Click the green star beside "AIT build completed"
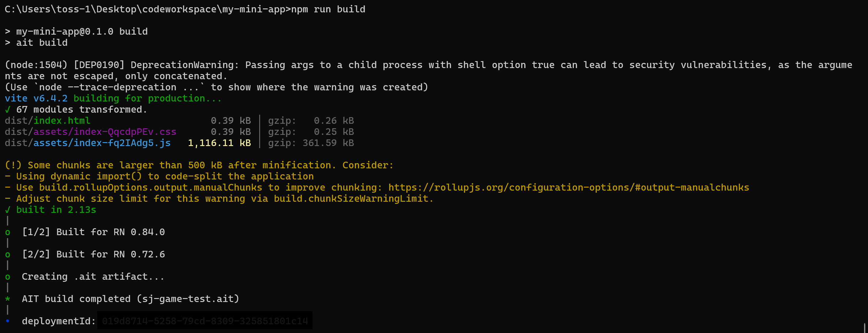This screenshot has width=868, height=333. [8, 299]
